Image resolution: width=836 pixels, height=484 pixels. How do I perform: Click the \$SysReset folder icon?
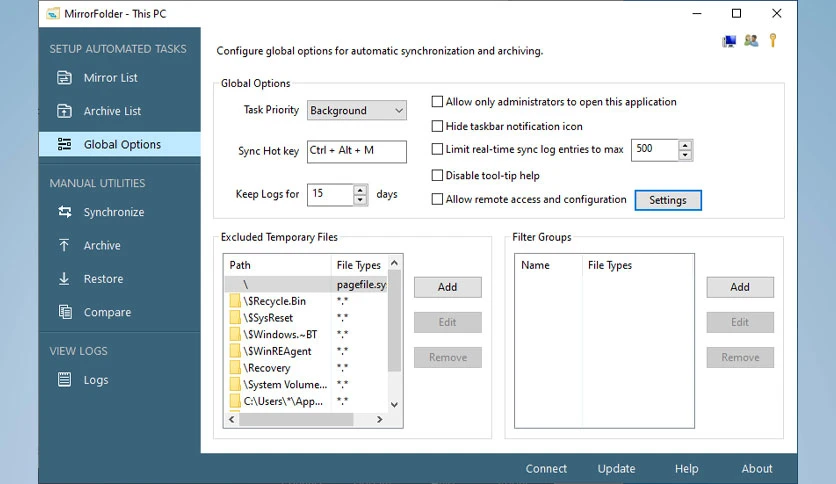coord(235,318)
